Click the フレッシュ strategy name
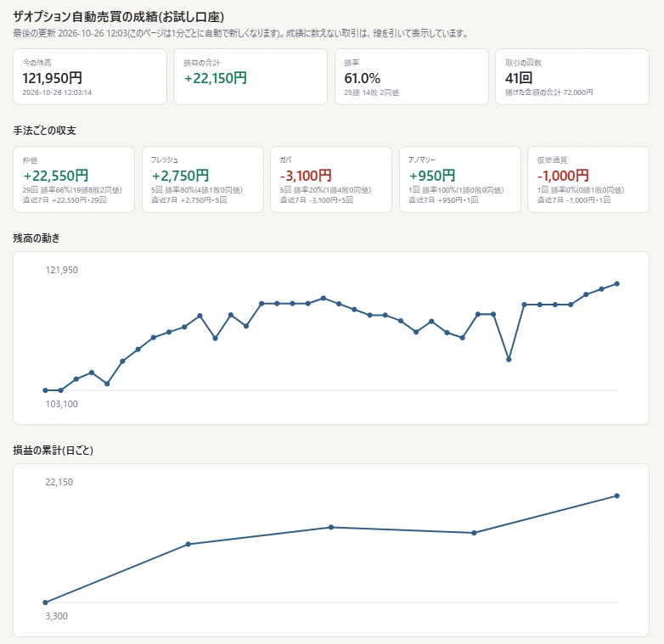The height and width of the screenshot is (644, 664). click(x=165, y=160)
